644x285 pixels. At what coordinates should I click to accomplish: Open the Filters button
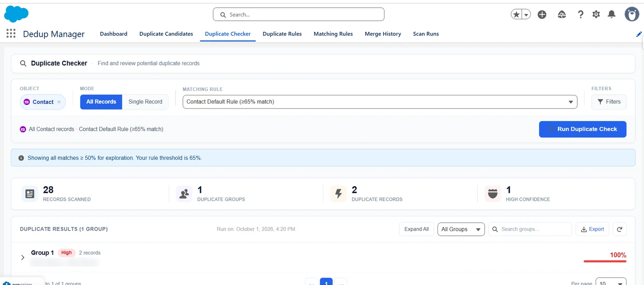pyautogui.click(x=609, y=102)
